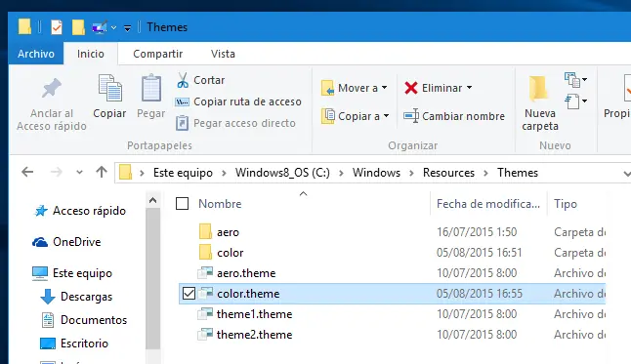
Task: Click the navigation pane scroll-up arrow
Action: pyautogui.click(x=152, y=200)
